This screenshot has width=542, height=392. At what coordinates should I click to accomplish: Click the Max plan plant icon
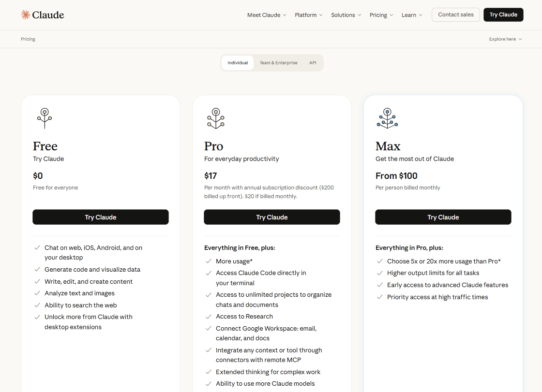tap(387, 118)
